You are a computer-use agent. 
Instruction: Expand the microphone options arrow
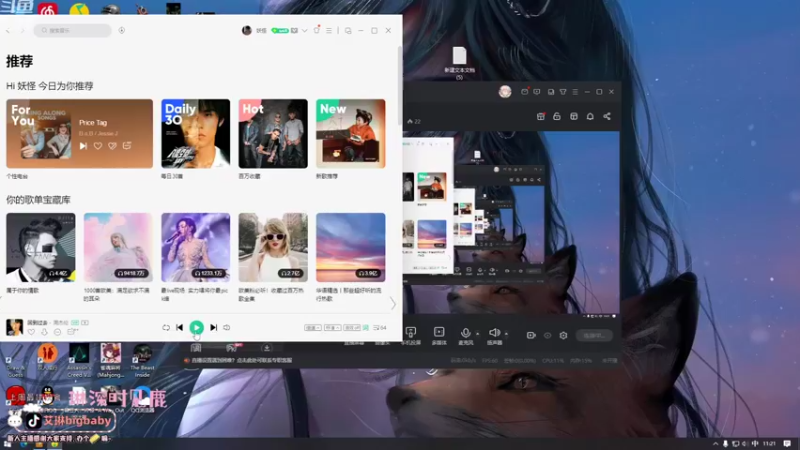pyautogui.click(x=478, y=334)
